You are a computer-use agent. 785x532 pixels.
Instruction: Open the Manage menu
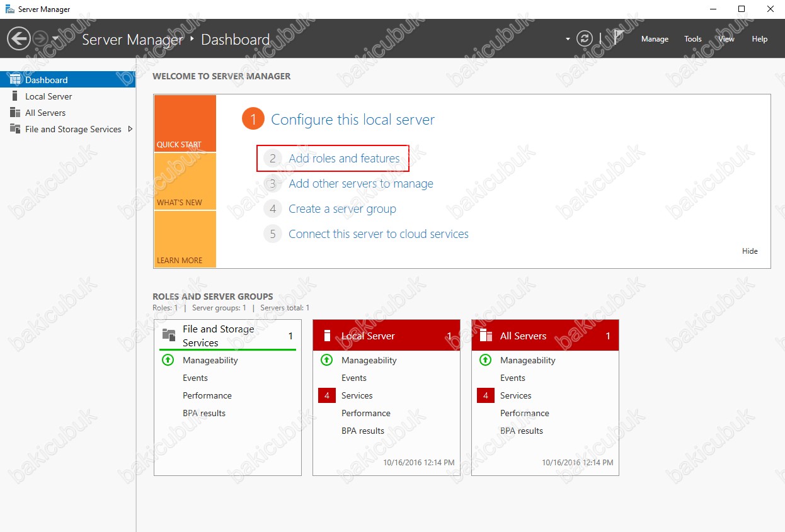point(655,39)
